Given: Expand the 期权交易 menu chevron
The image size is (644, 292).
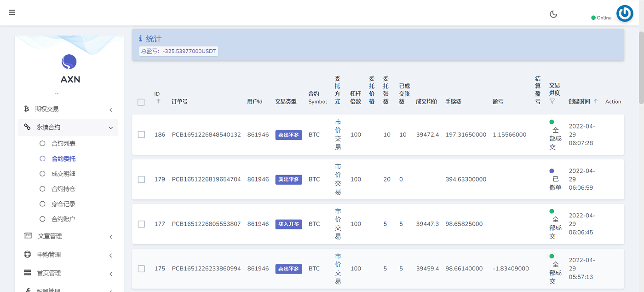Looking at the screenshot, I should (x=111, y=110).
